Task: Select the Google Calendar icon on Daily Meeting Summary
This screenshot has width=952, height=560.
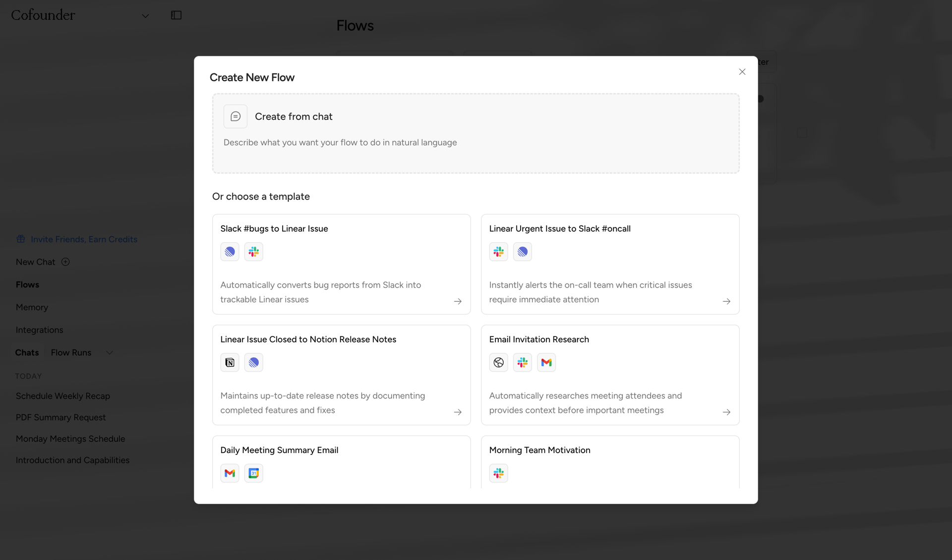Action: 253,473
